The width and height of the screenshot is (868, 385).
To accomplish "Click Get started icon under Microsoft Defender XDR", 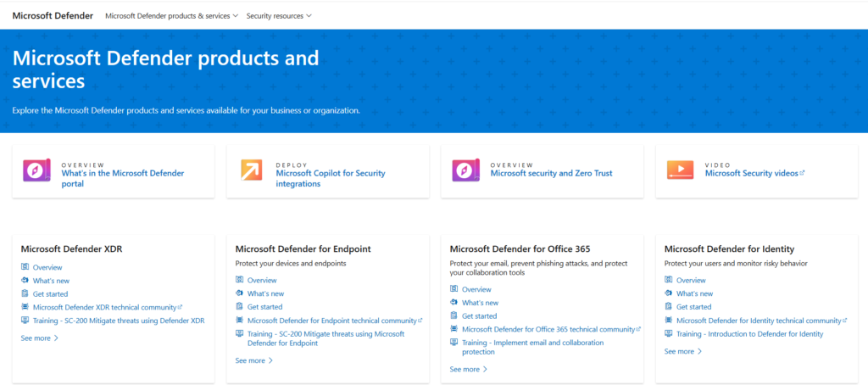I will (25, 293).
